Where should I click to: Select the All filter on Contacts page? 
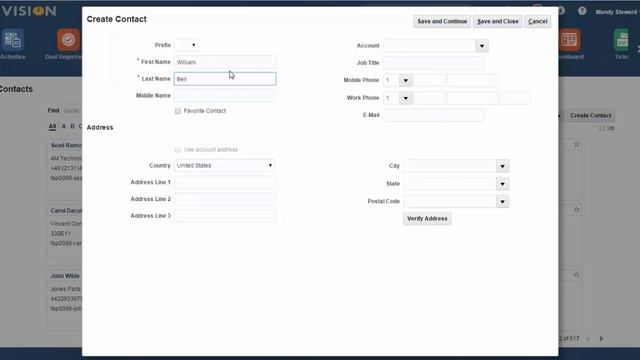pyautogui.click(x=52, y=127)
